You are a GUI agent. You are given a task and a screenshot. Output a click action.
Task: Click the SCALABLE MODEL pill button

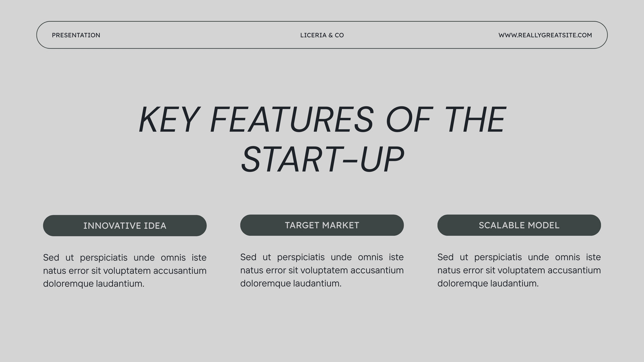519,225
